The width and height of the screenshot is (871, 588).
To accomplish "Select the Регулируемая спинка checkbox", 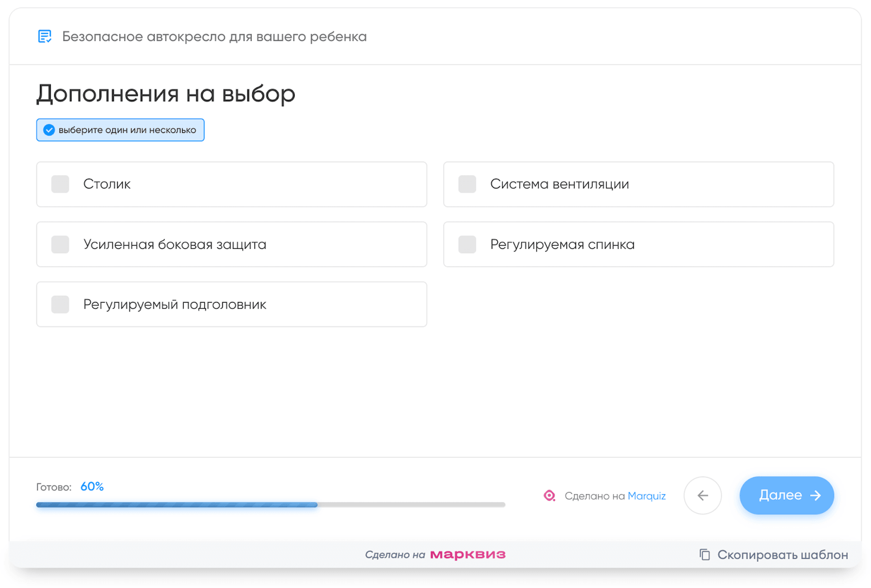I will coord(467,244).
